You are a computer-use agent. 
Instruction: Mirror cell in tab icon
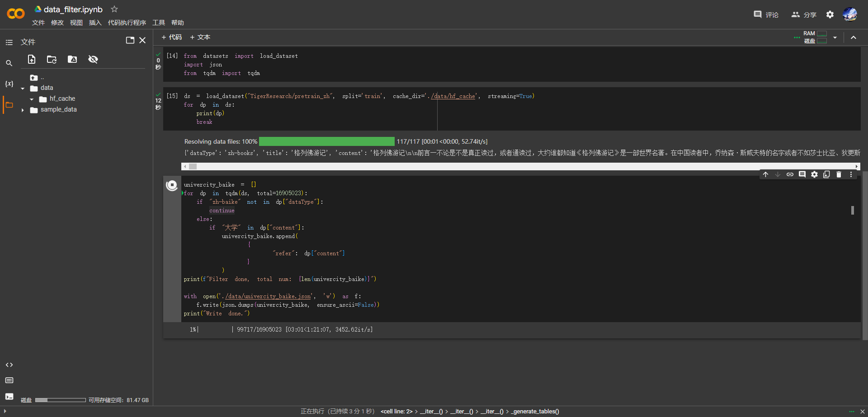826,174
